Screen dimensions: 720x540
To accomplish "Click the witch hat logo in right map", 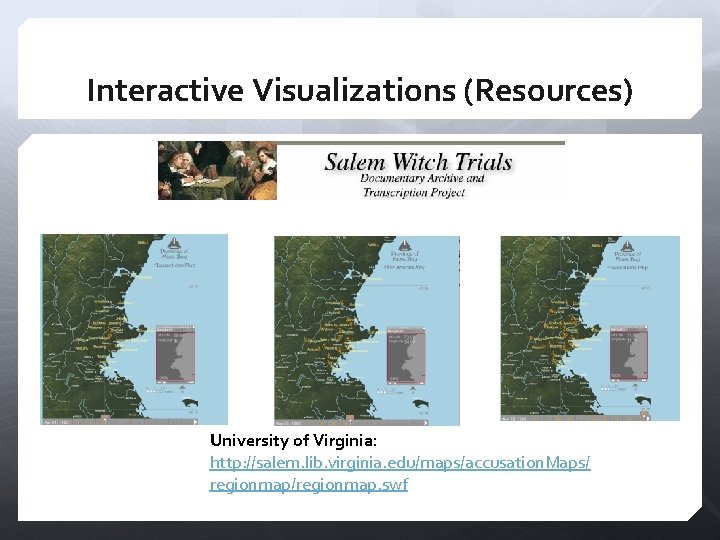I will [627, 246].
